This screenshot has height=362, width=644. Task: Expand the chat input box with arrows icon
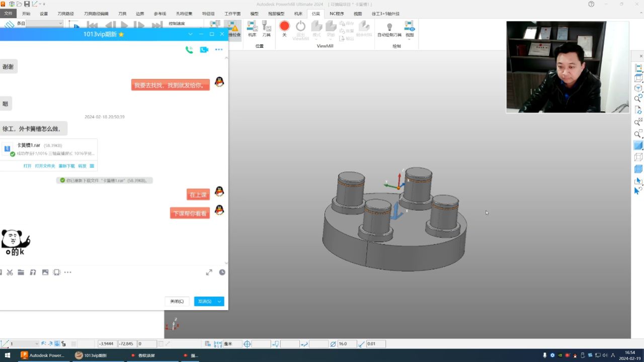pos(209,273)
